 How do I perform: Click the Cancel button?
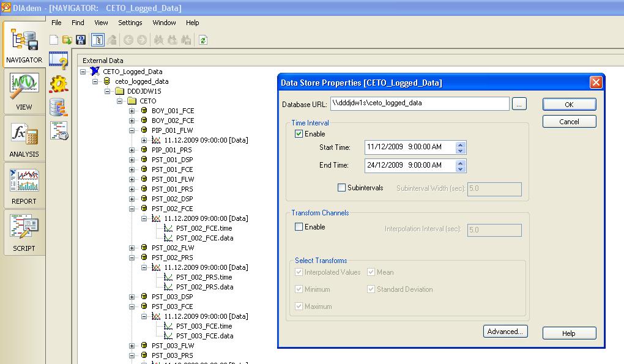click(569, 122)
